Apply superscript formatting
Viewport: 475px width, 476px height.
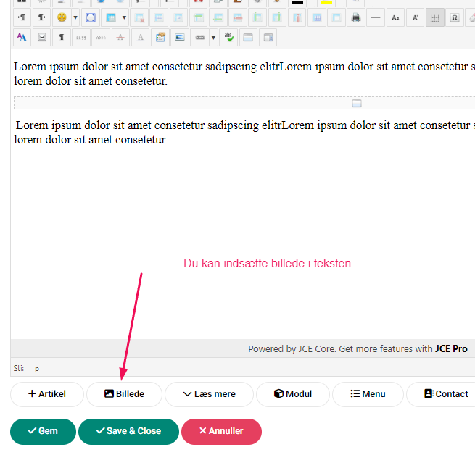[415, 17]
